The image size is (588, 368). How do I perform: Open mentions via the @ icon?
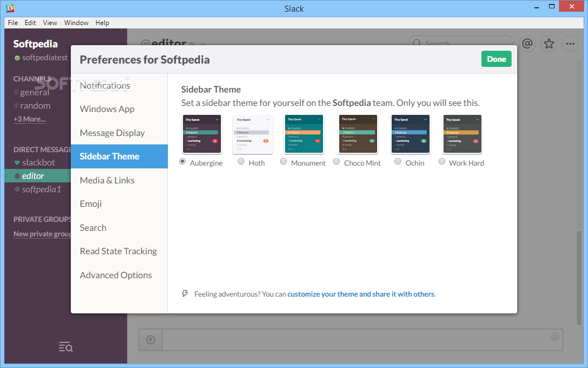point(527,44)
